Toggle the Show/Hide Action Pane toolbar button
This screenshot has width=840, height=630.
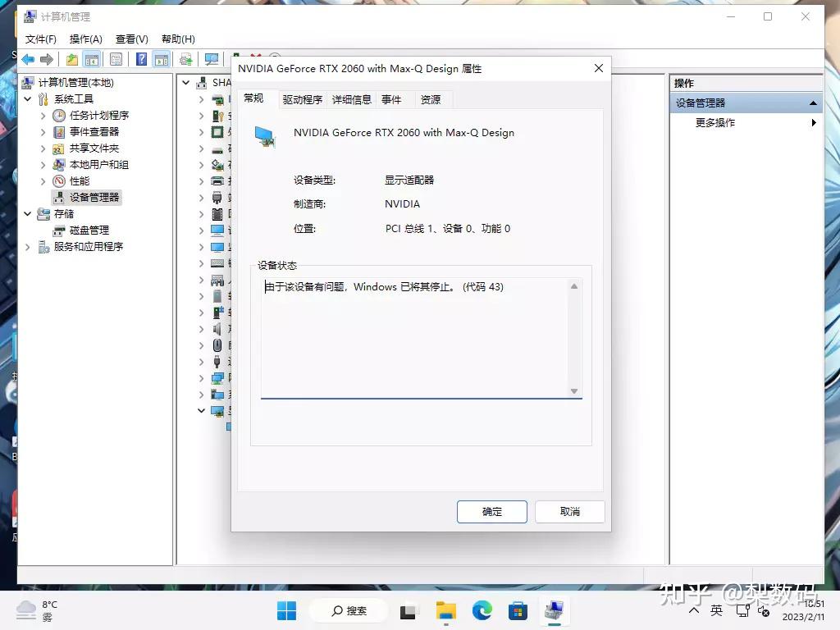click(162, 59)
